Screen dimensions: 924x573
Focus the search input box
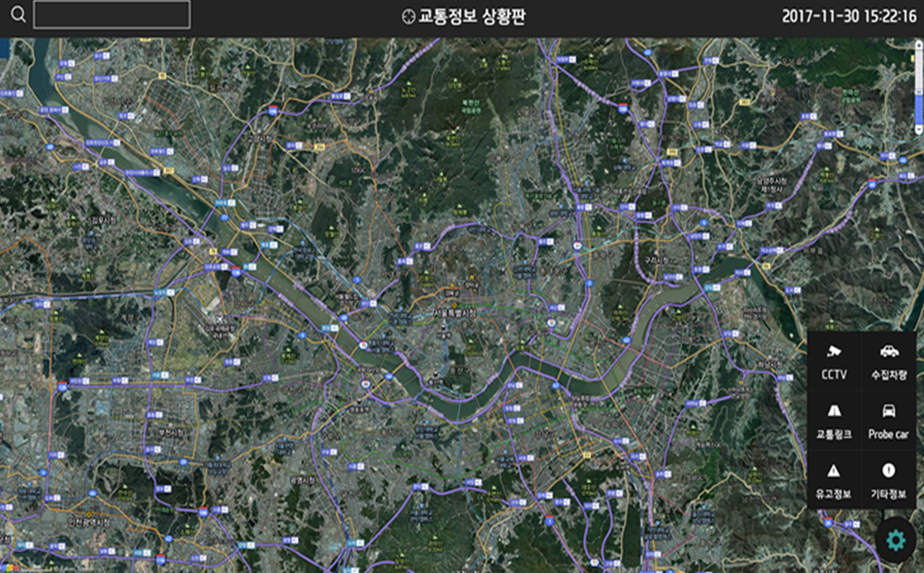point(112,15)
